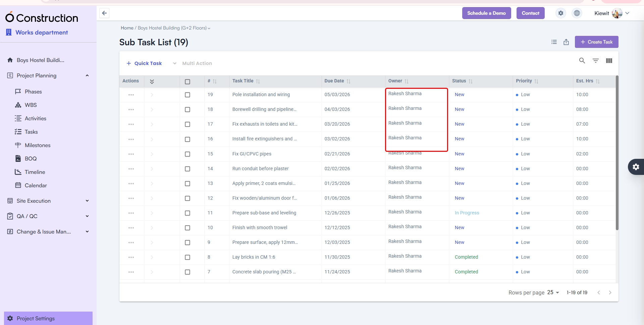
Task: Switch to list view using the list icon
Action: point(554,42)
